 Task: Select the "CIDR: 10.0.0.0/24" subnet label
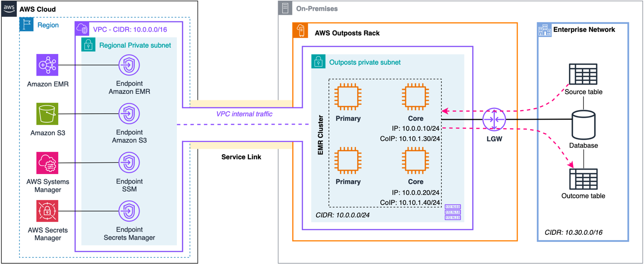343,215
